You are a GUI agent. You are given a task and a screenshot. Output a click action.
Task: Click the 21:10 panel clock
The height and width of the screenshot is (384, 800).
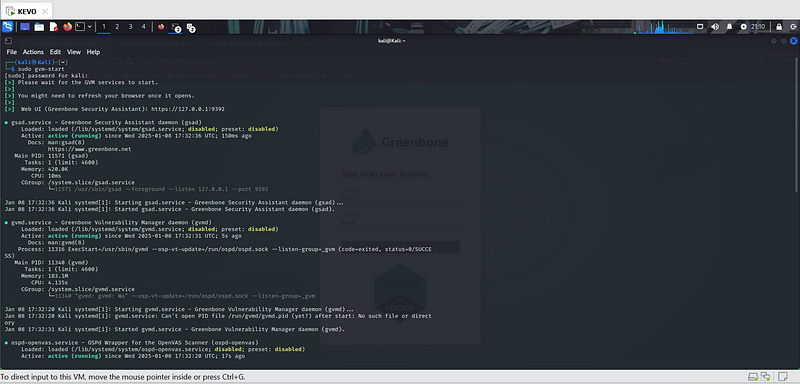[x=758, y=27]
